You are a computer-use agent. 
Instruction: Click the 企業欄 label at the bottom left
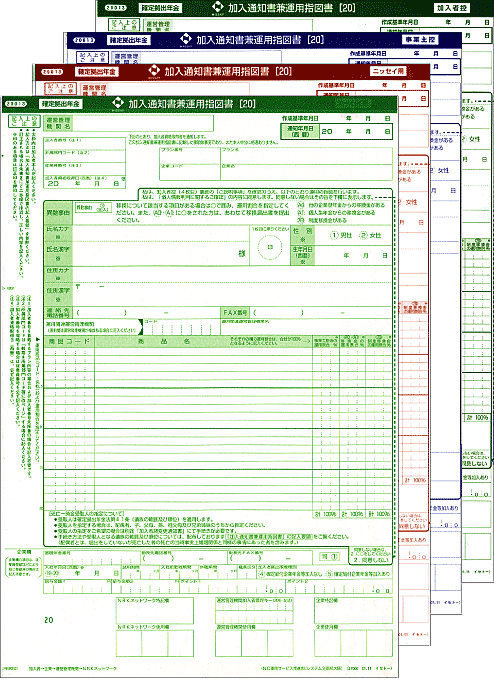(24, 551)
